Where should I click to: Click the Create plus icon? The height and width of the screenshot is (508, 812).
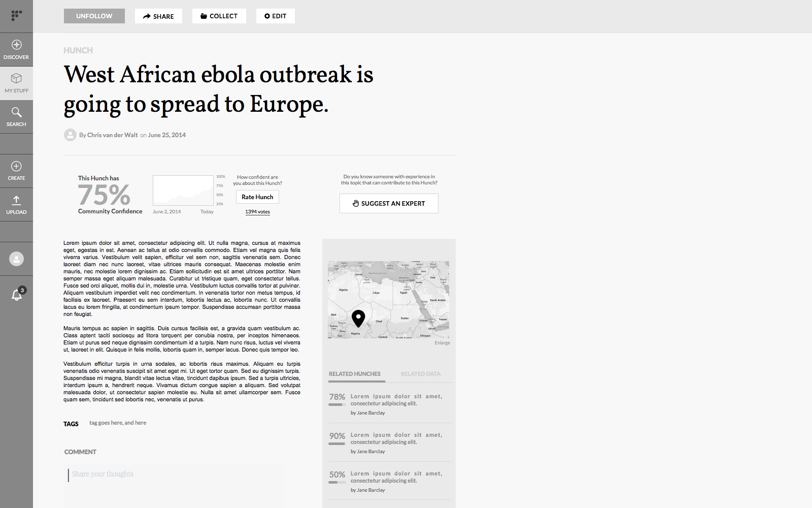click(x=16, y=166)
